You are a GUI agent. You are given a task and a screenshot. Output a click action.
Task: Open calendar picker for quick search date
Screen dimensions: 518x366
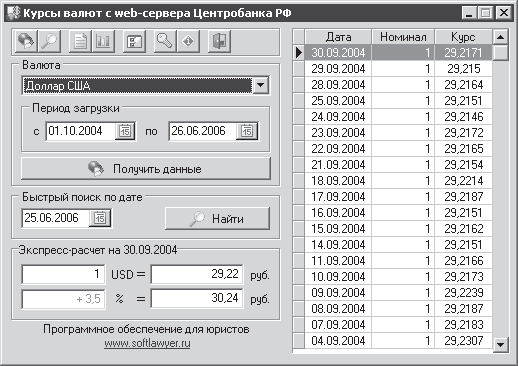click(x=100, y=218)
